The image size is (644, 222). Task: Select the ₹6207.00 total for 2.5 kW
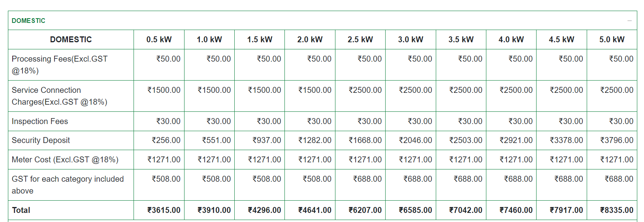(x=360, y=210)
